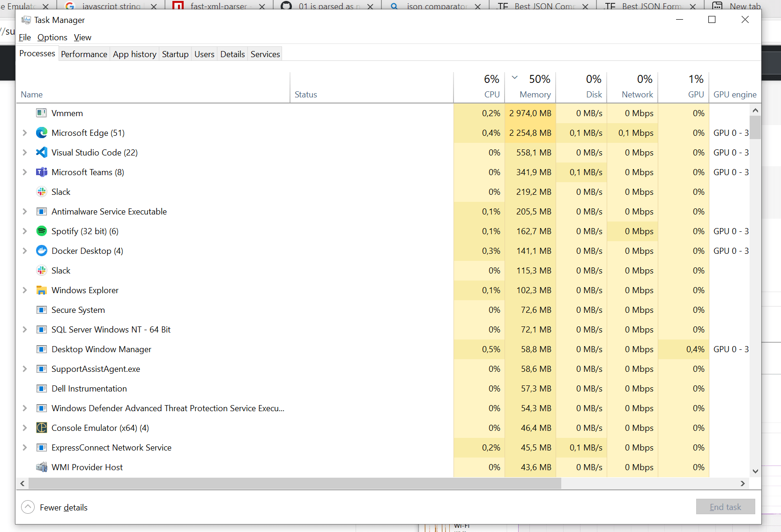781x532 pixels.
Task: Click the Microsoft Edge icon
Action: tap(42, 133)
